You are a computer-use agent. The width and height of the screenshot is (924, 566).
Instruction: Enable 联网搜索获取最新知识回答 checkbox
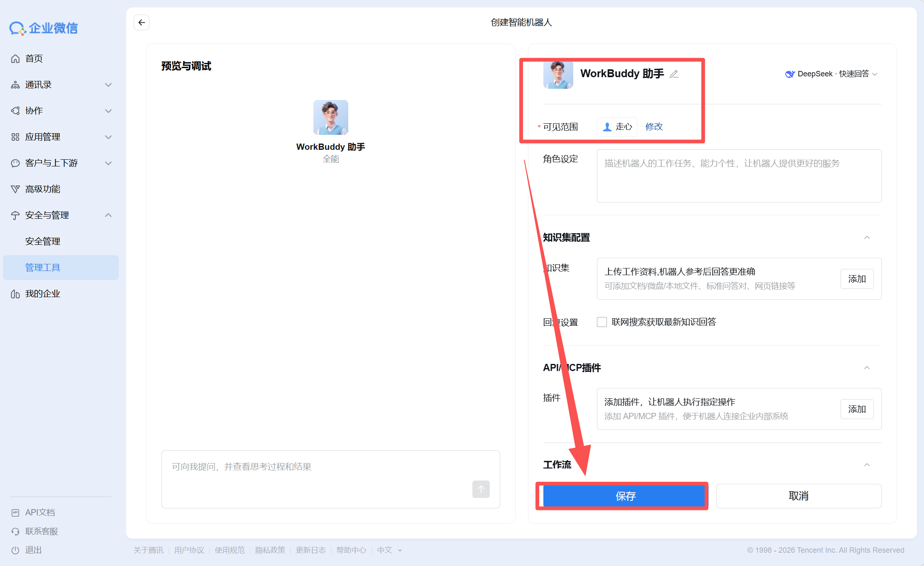click(602, 322)
